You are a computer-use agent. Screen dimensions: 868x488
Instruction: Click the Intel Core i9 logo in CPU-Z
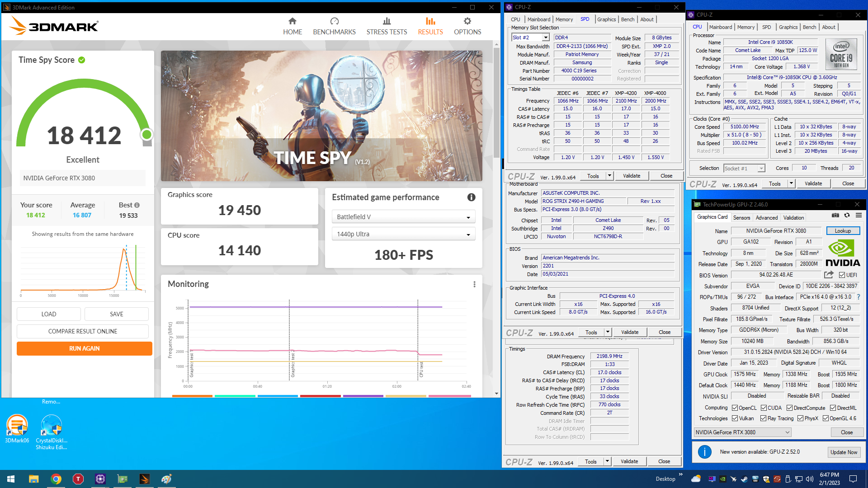(x=841, y=53)
